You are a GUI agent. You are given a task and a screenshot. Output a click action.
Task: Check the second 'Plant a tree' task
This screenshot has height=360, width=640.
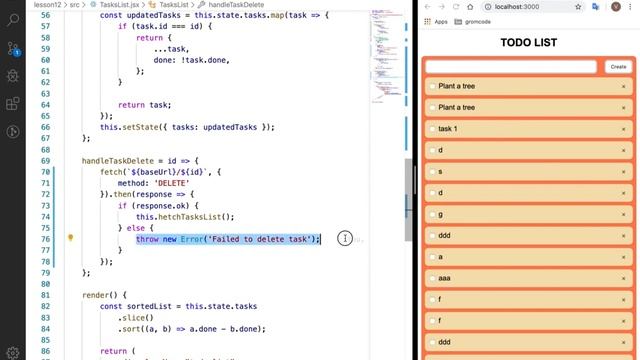pyautogui.click(x=433, y=107)
